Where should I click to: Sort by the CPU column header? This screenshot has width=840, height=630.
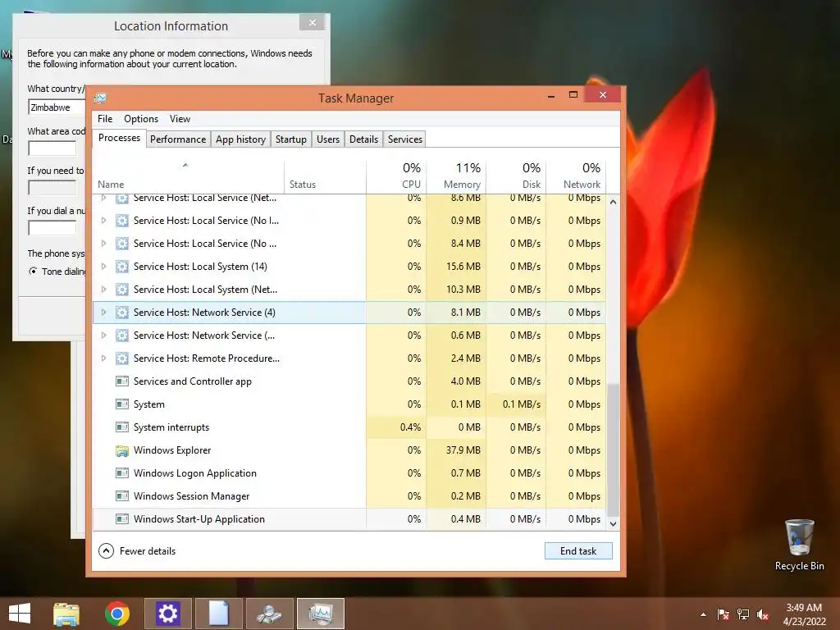pyautogui.click(x=396, y=177)
